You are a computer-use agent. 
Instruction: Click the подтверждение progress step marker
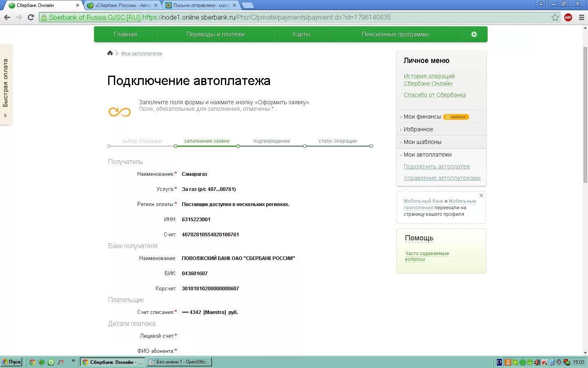305,146
